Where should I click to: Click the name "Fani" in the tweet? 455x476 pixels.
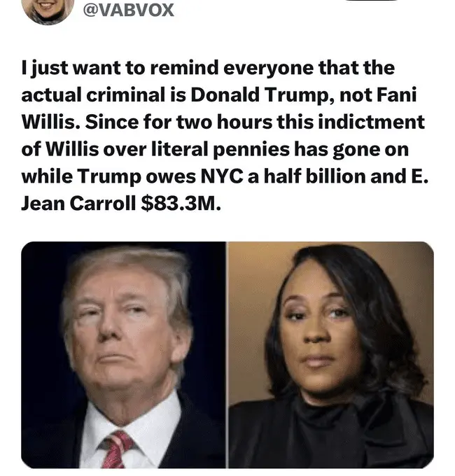point(396,94)
